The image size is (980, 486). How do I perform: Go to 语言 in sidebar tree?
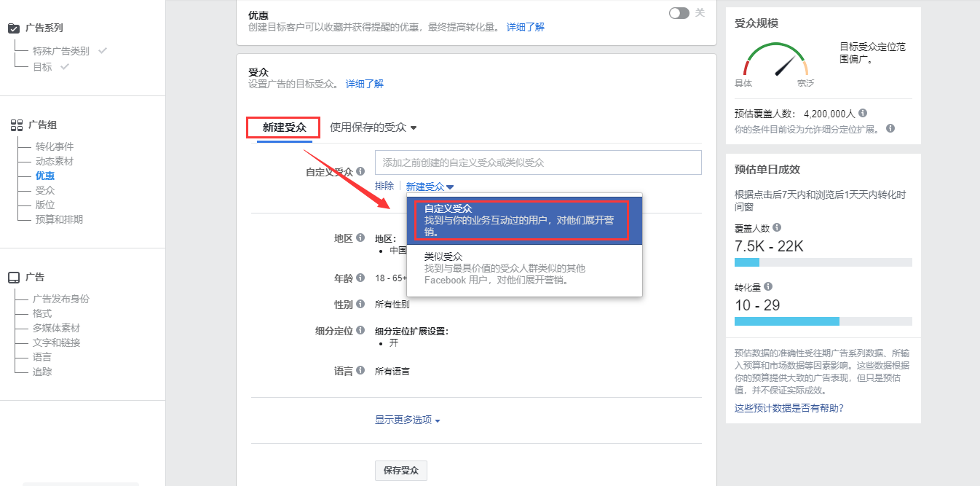coord(42,357)
